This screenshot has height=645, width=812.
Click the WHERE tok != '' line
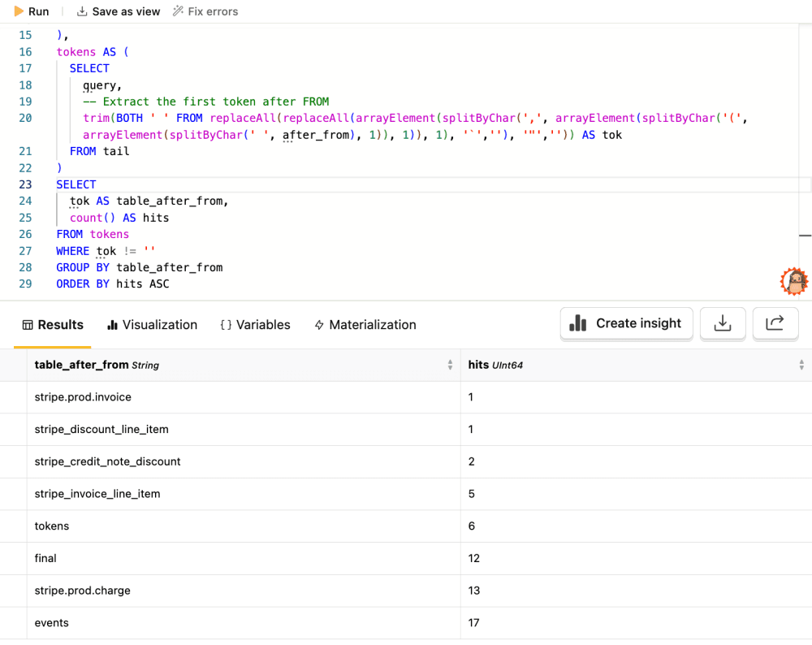pos(106,251)
